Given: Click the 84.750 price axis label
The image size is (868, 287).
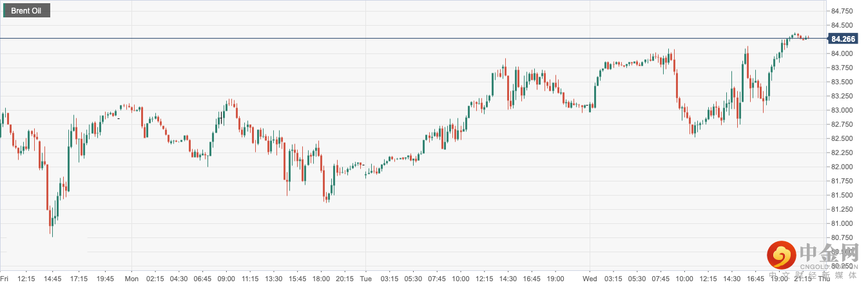Looking at the screenshot, I should [842, 12].
